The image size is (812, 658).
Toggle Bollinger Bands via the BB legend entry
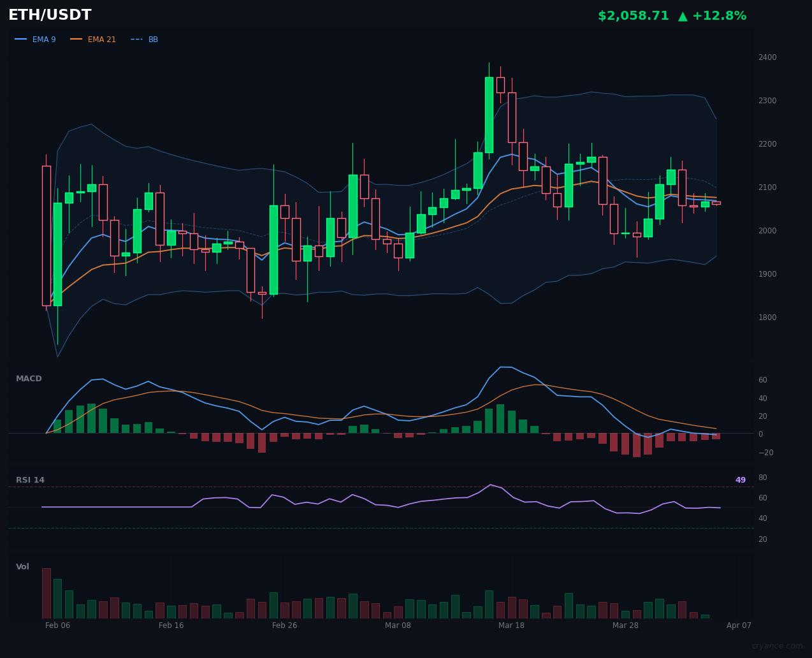153,39
